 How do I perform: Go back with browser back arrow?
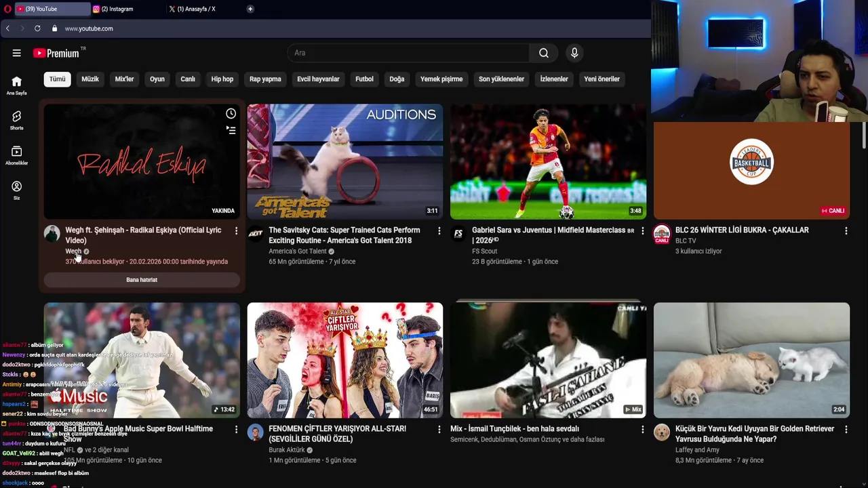7,28
